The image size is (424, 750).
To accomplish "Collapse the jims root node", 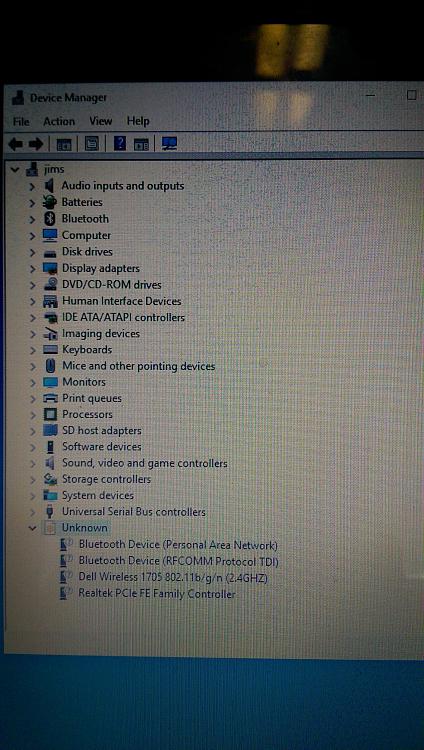I will [15, 169].
